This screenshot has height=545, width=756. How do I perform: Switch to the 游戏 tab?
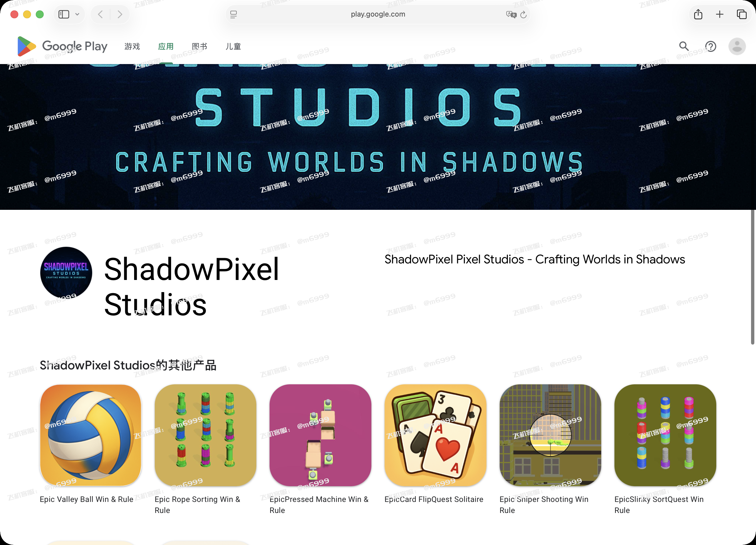pos(132,46)
